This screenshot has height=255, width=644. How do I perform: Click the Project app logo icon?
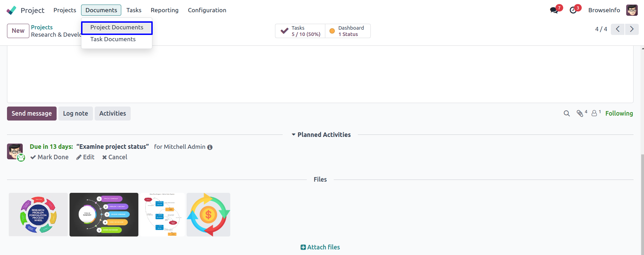pos(12,10)
